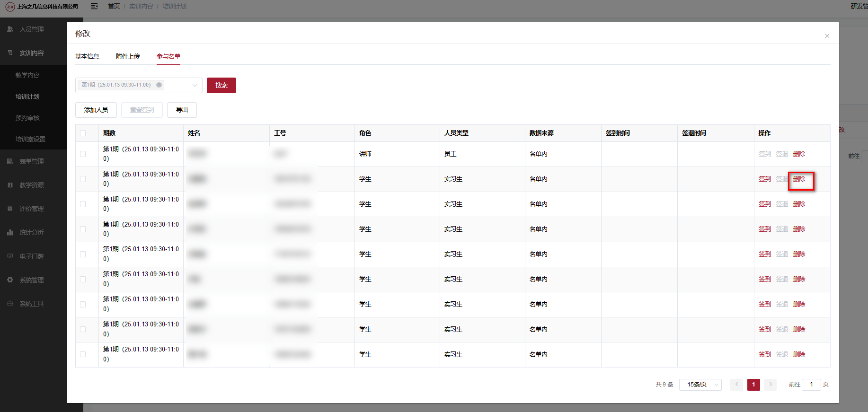Click the company logo icon

click(x=10, y=7)
